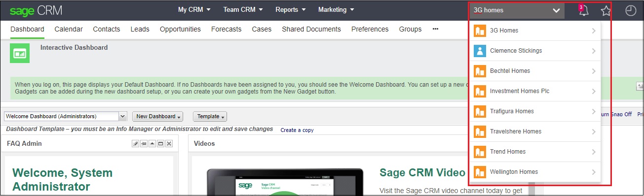
Task: Select the Trafigura Homes search result
Action: click(535, 111)
